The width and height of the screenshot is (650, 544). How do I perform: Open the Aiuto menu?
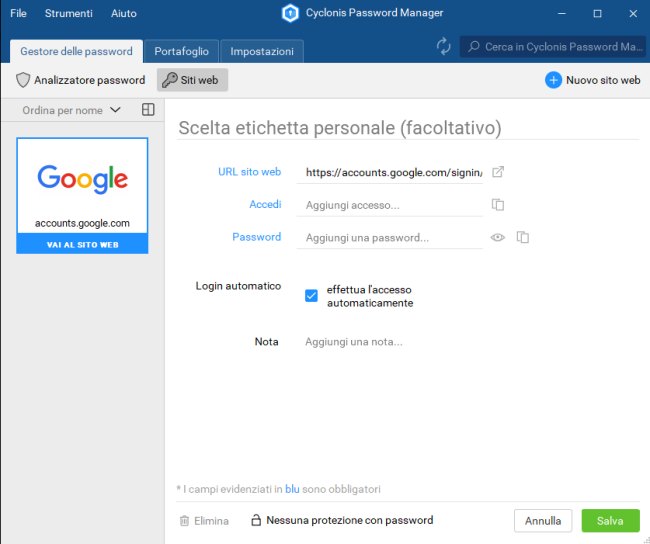click(x=124, y=13)
